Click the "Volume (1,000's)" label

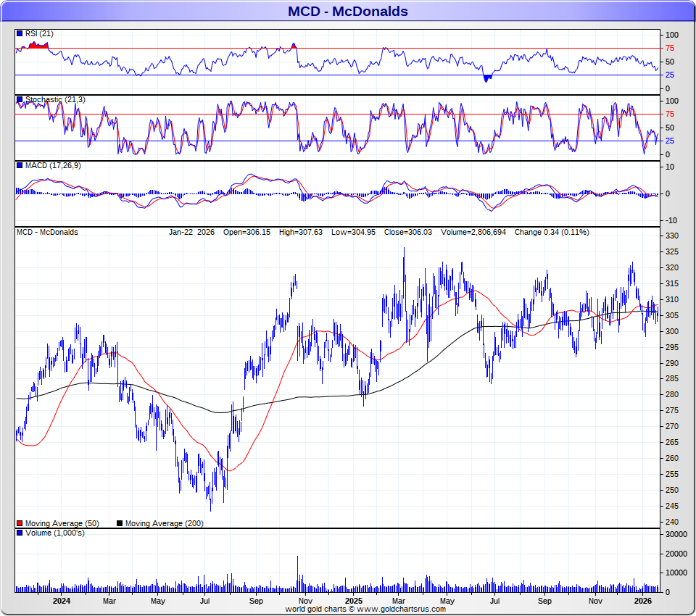pos(54,533)
